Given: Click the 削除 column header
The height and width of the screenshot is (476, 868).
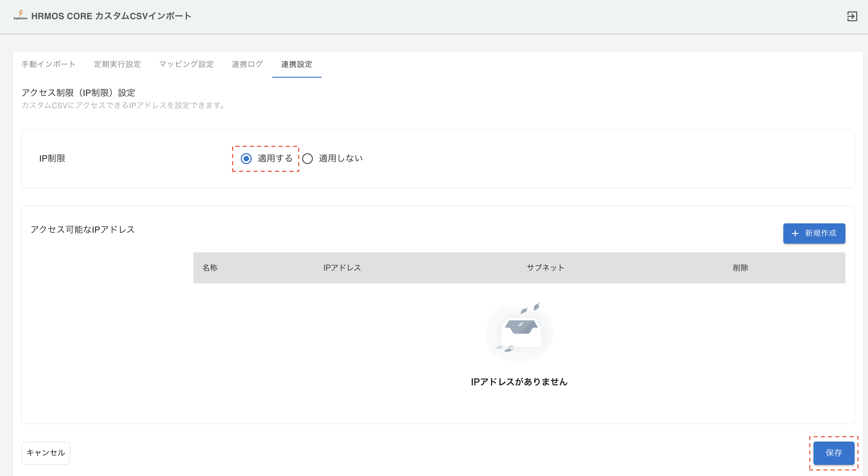Looking at the screenshot, I should click(x=740, y=268).
